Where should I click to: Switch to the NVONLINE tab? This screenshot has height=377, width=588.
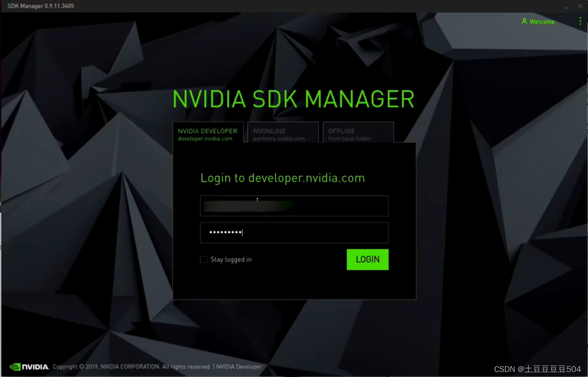(283, 133)
